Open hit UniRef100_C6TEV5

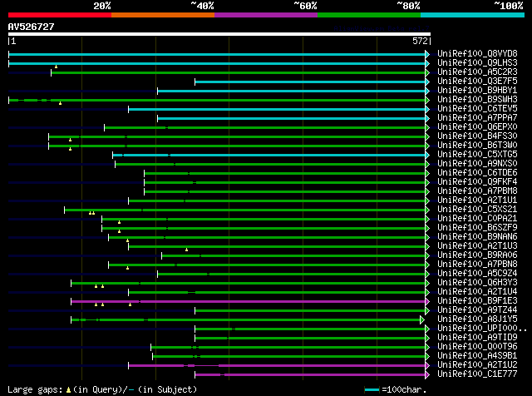tap(477, 109)
